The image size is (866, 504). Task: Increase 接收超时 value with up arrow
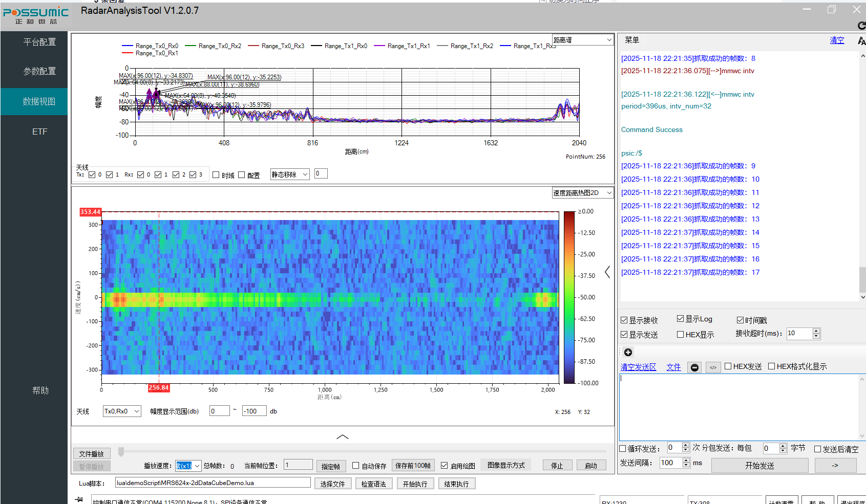816,331
